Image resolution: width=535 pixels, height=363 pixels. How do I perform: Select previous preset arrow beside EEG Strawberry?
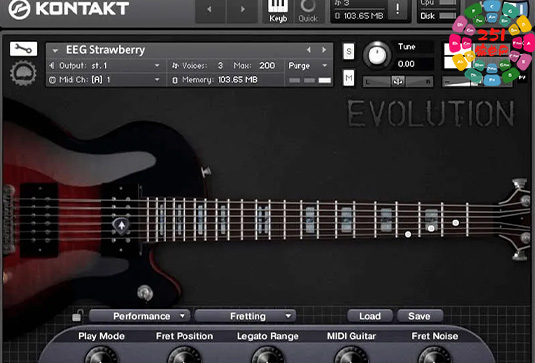(308, 50)
